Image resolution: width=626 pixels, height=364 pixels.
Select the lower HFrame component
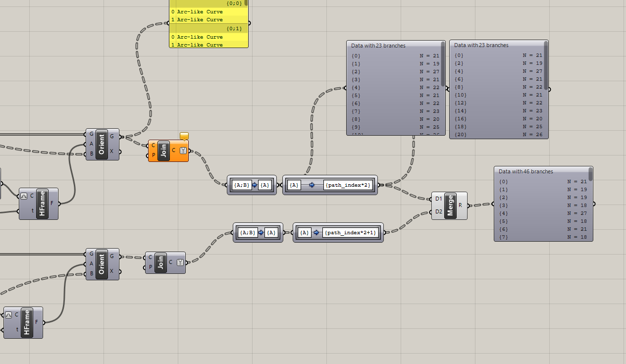pyautogui.click(x=27, y=322)
